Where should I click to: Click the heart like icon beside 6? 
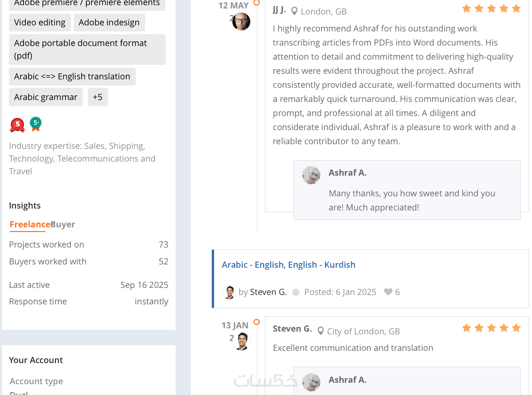(x=388, y=292)
